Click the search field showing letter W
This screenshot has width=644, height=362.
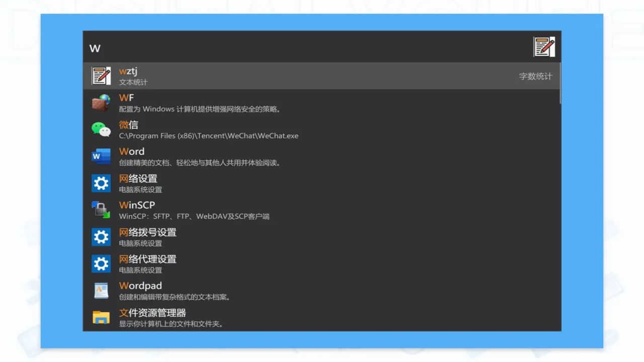click(x=201, y=48)
